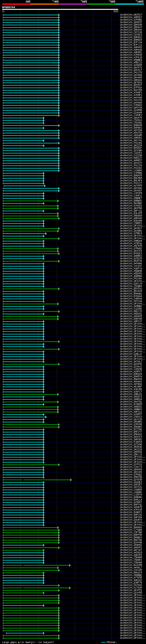This screenshot has width=146, height=644.
Task: Select hit label UniRef100_A8P107
Action: [x=131, y=321]
